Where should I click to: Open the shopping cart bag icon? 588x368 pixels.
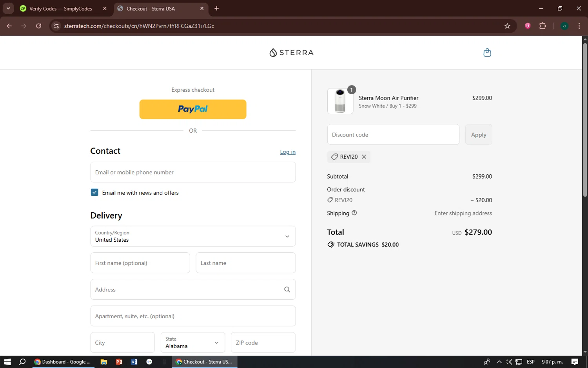coord(487,53)
